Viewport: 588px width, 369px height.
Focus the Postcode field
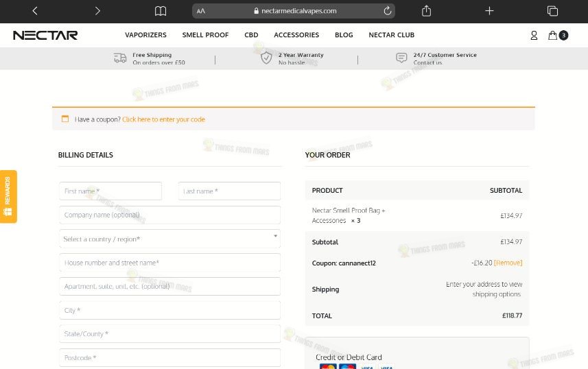[x=170, y=358]
